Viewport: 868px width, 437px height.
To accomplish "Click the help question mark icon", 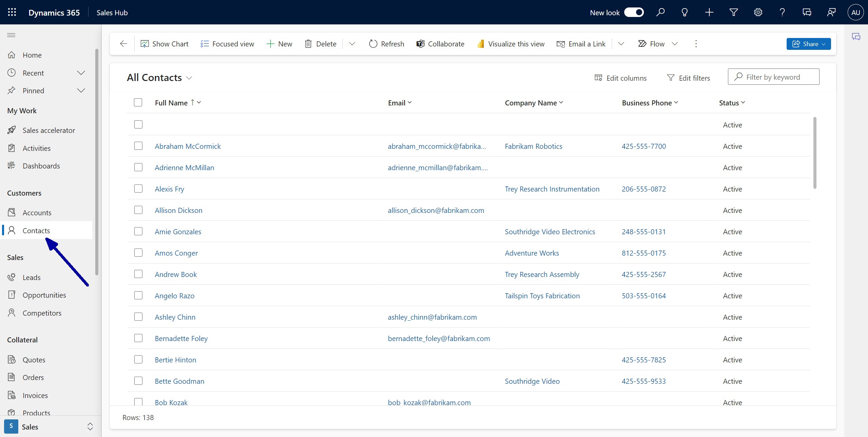I will [x=782, y=13].
